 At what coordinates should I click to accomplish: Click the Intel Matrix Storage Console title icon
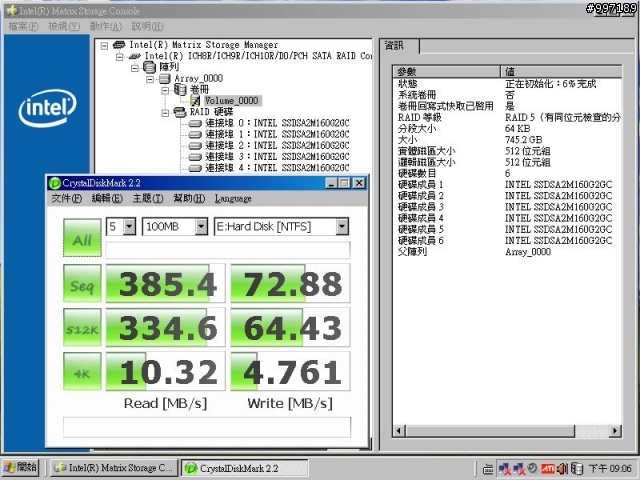[11, 11]
